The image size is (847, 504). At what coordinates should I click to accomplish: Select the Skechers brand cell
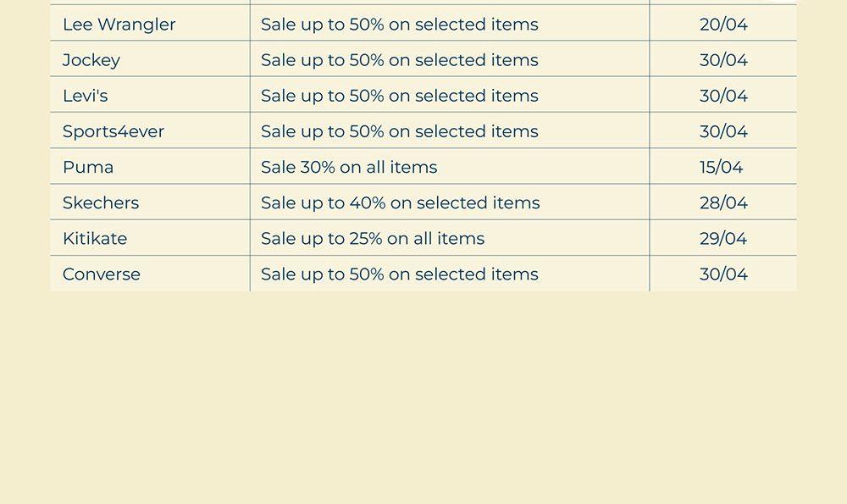101,202
